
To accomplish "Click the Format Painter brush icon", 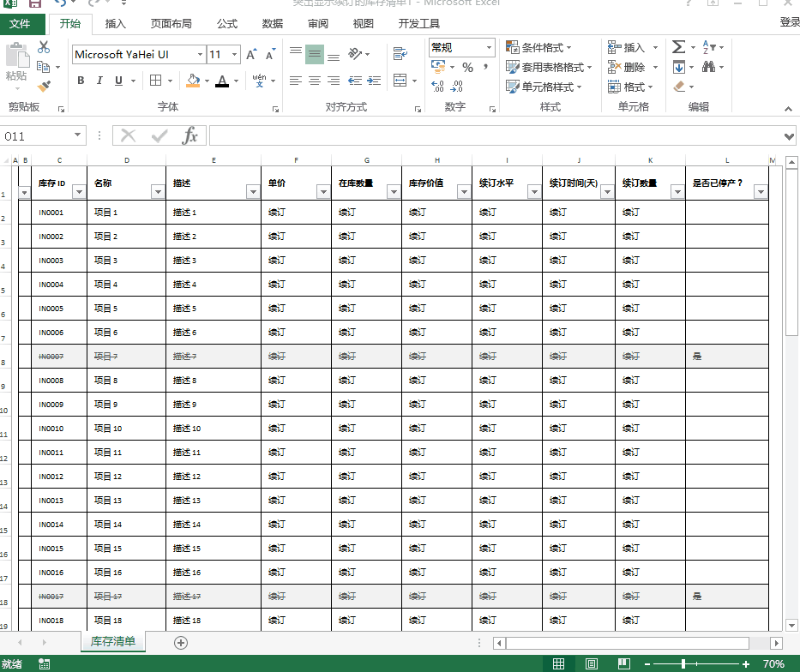I will [x=44, y=87].
